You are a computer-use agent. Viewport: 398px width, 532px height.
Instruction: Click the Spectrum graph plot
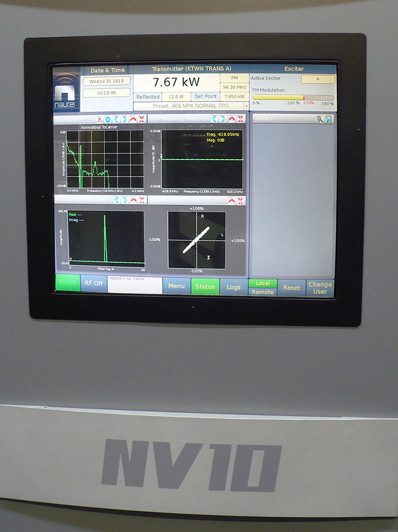[x=105, y=159]
